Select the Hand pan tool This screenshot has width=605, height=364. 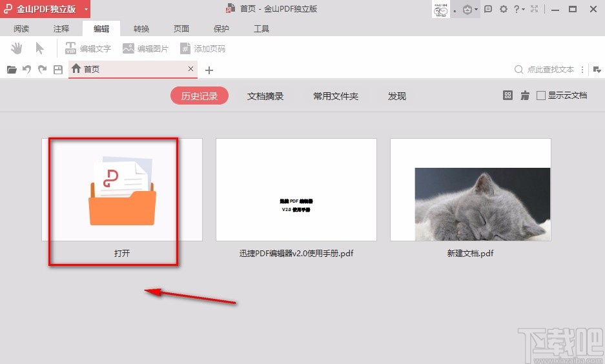coord(17,48)
